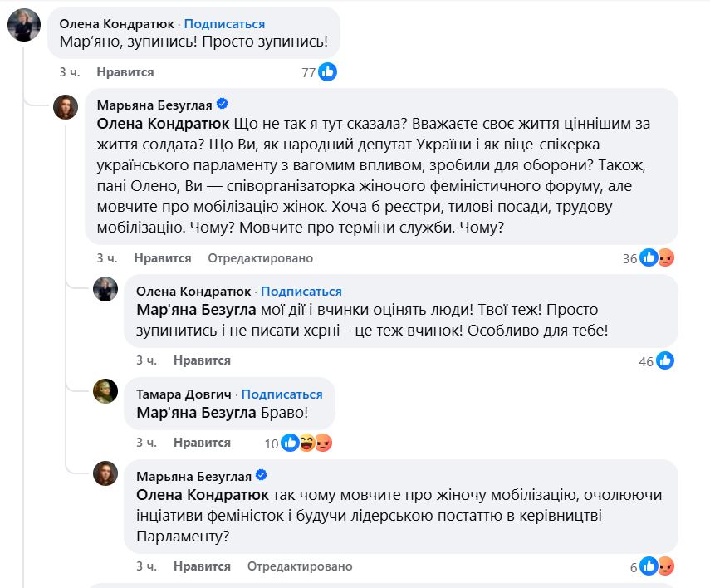This screenshot has height=588, width=710.
Task: Like Олена Кондратюк's reply about 'дії і вчинки'
Action: coord(202,360)
